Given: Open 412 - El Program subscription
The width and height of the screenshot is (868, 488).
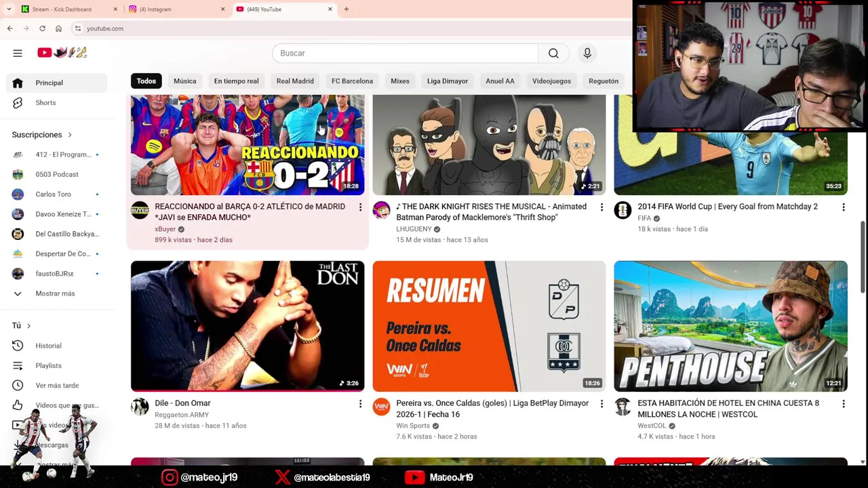Looking at the screenshot, I should point(57,155).
